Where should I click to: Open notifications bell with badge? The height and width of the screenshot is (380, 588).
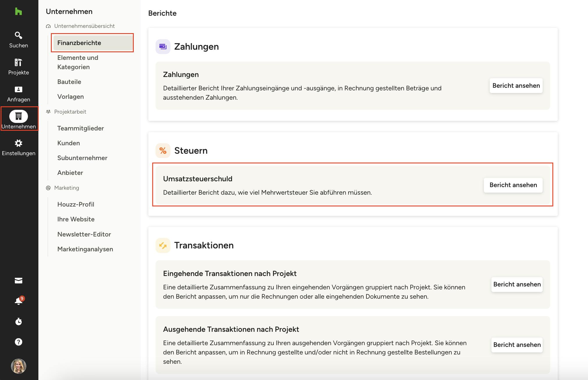click(19, 301)
